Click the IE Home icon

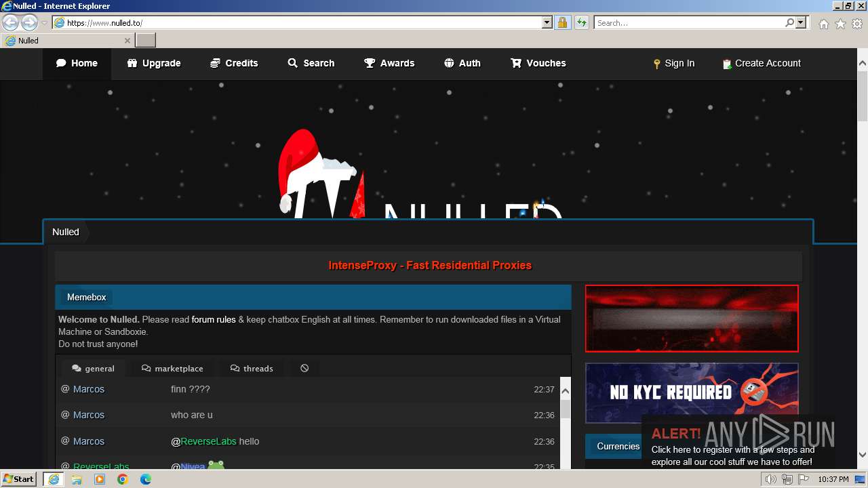coord(823,24)
